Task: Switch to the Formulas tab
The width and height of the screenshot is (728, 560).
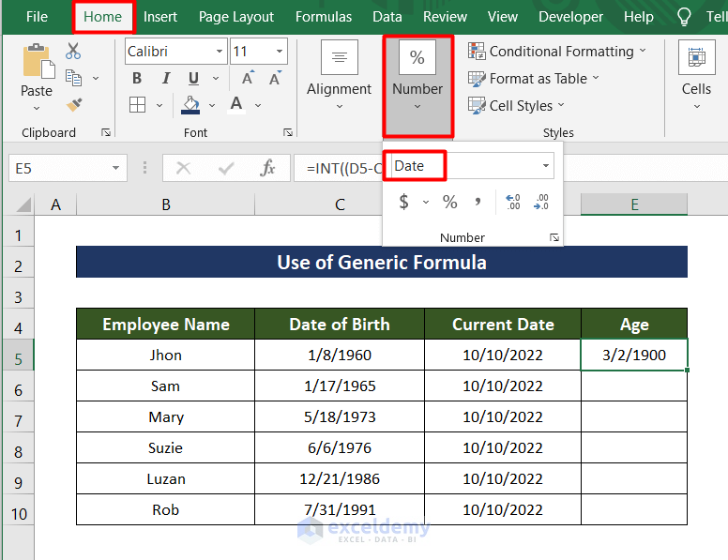Action: pyautogui.click(x=324, y=17)
